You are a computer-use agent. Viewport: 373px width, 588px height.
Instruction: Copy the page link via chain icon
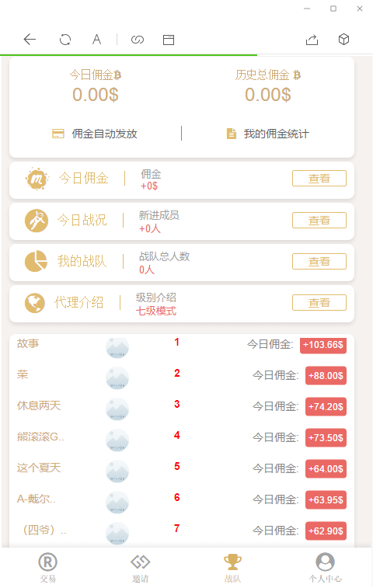[x=138, y=40]
